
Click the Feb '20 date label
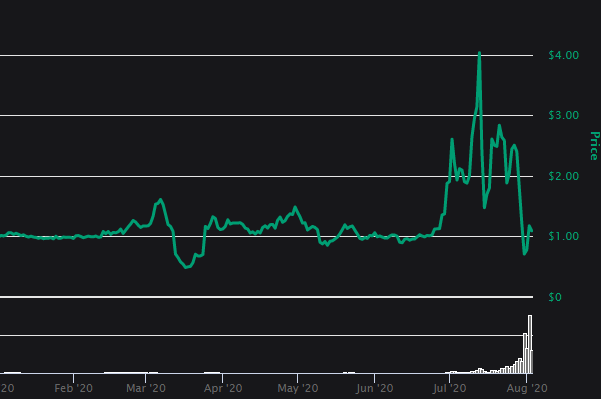pyautogui.click(x=73, y=388)
